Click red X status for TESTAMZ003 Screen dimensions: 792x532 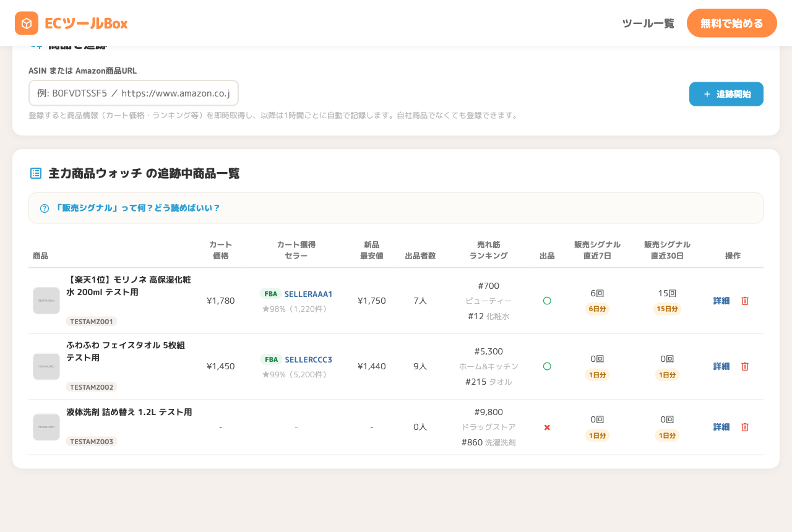tap(547, 427)
